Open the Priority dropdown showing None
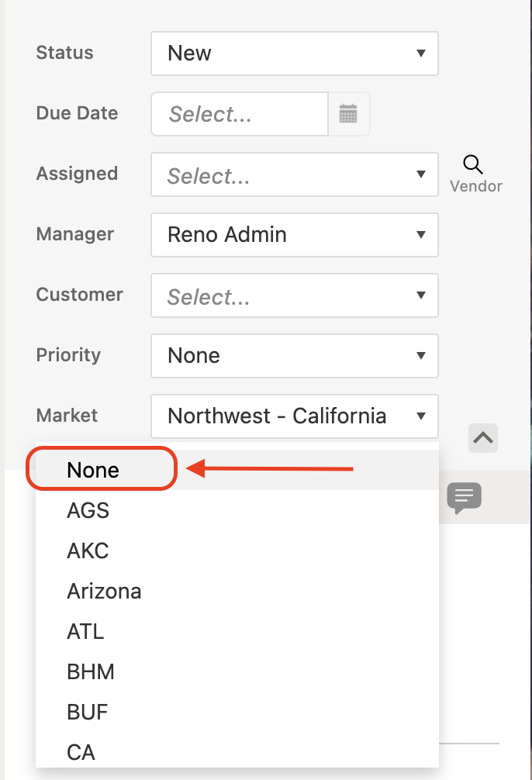 tap(295, 356)
